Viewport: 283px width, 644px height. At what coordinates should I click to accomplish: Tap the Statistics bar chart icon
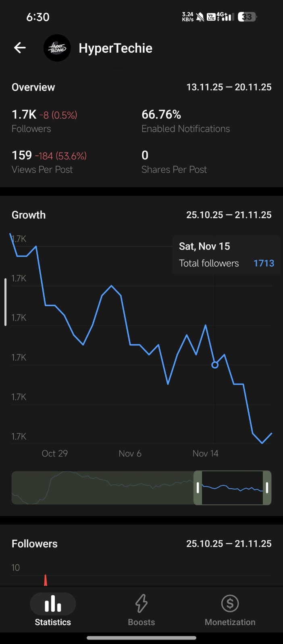(x=53, y=604)
